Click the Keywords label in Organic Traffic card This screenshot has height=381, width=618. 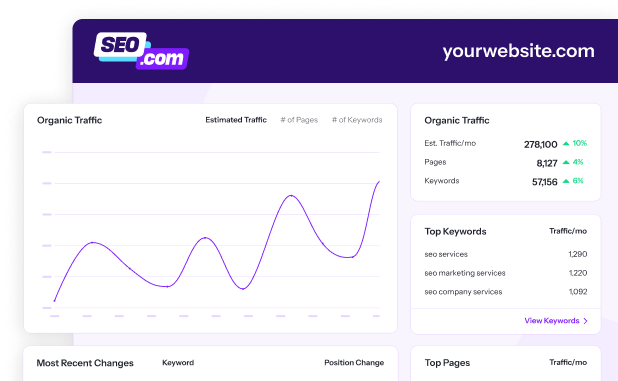[x=441, y=181]
